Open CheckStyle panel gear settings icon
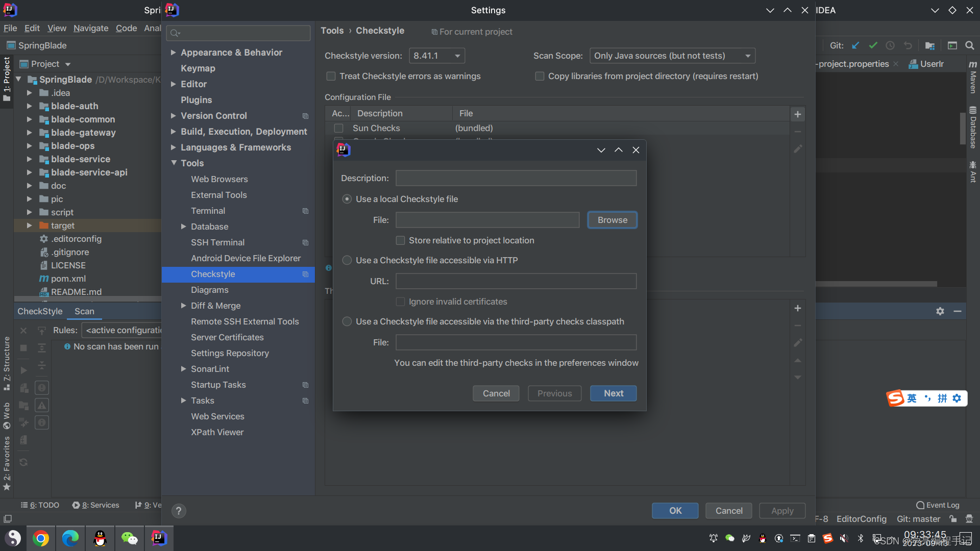Image resolution: width=980 pixels, height=551 pixels. click(x=940, y=311)
